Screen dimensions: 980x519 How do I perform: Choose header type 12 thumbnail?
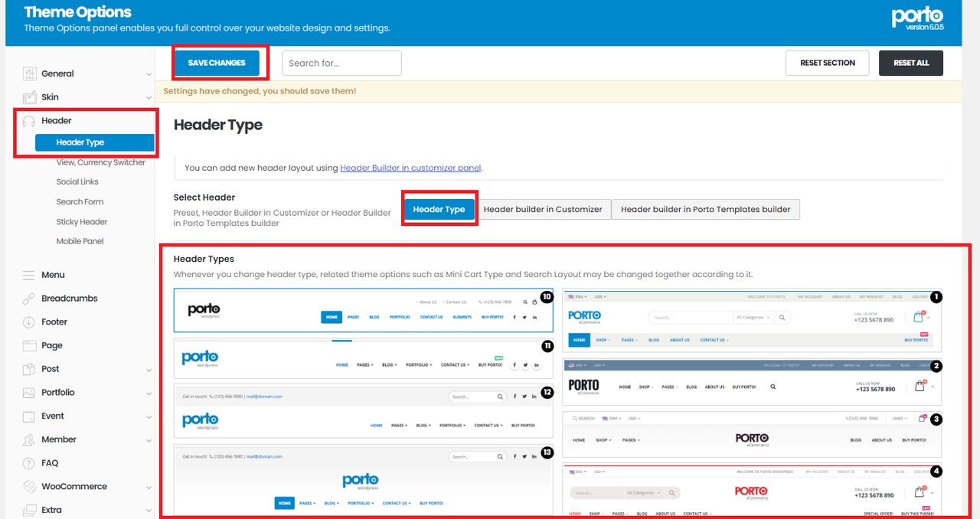click(364, 411)
